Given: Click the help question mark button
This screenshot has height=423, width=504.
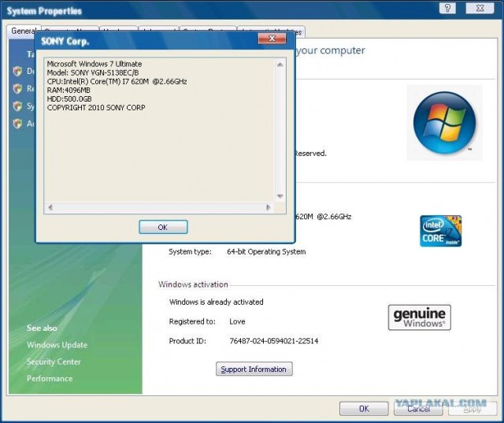Looking at the screenshot, I should (447, 8).
